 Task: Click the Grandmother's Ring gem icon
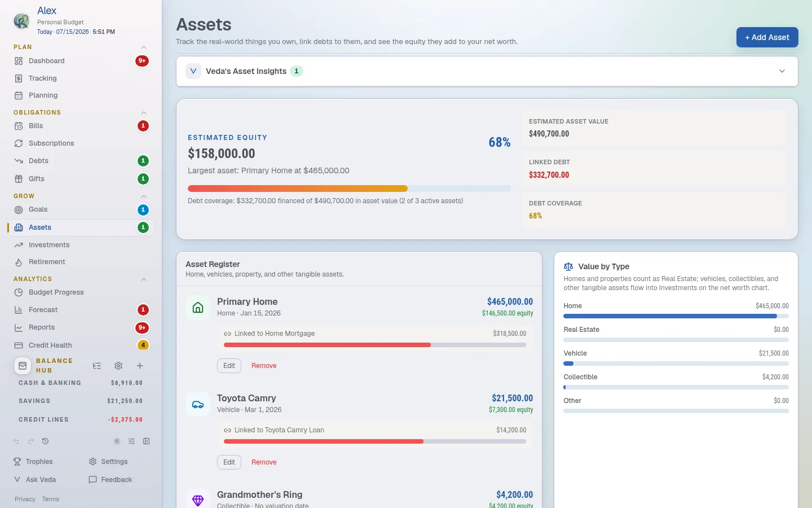point(198,500)
